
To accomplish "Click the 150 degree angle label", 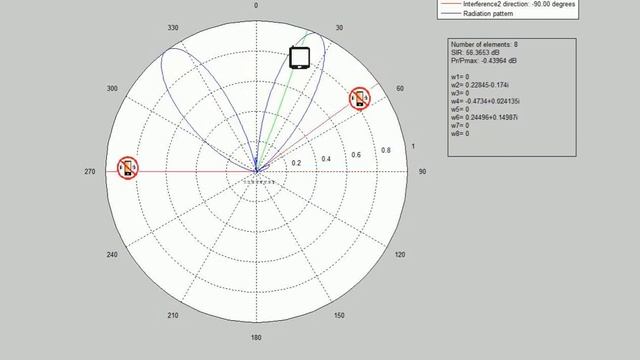I will [x=339, y=316].
